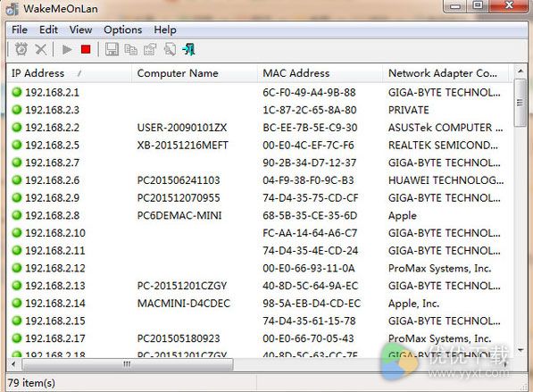Screen dimensions: 533x392
Task: Click computer name MACMINI-D4CDEC
Action: [184, 304]
